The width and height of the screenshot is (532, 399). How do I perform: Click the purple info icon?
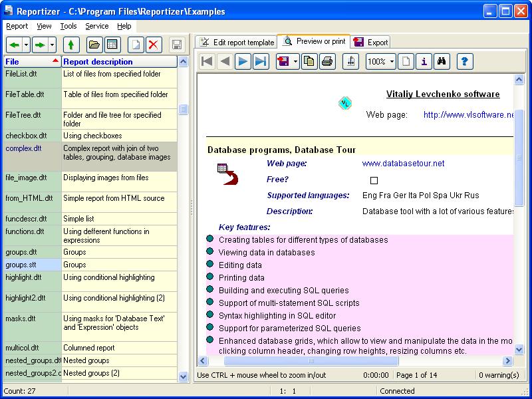click(424, 62)
